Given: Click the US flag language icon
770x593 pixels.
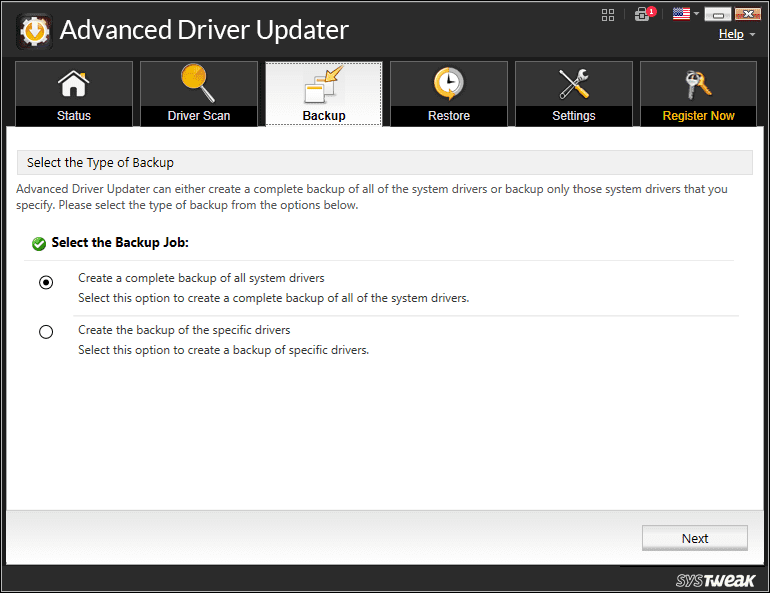Looking at the screenshot, I should pyautogui.click(x=681, y=14).
